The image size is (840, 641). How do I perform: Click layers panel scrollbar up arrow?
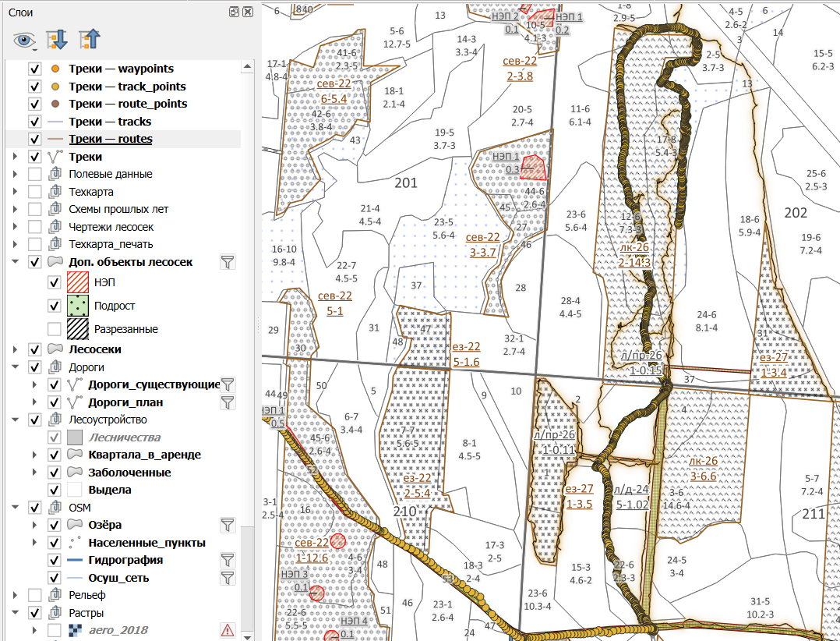pos(247,66)
